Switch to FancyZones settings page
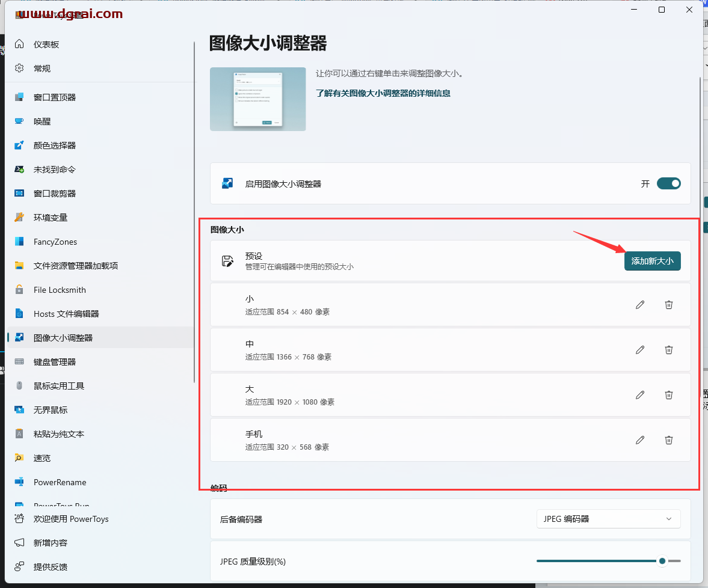 (100, 242)
